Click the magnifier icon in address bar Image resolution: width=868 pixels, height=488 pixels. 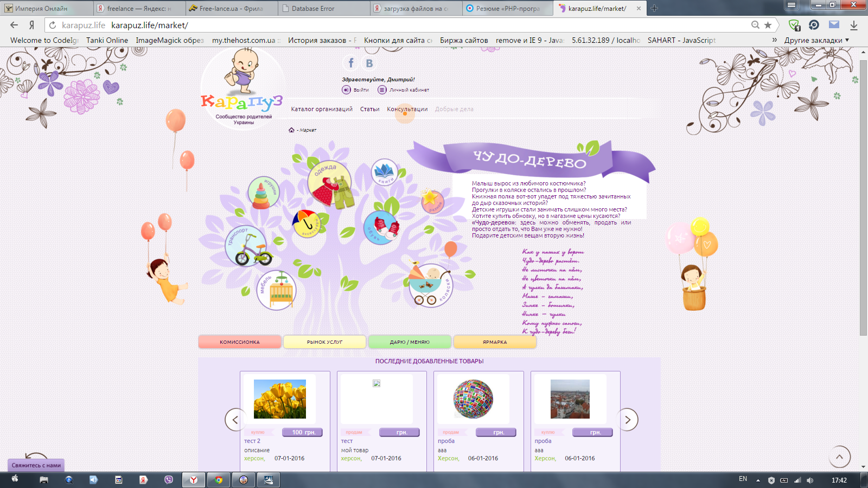[x=755, y=25]
